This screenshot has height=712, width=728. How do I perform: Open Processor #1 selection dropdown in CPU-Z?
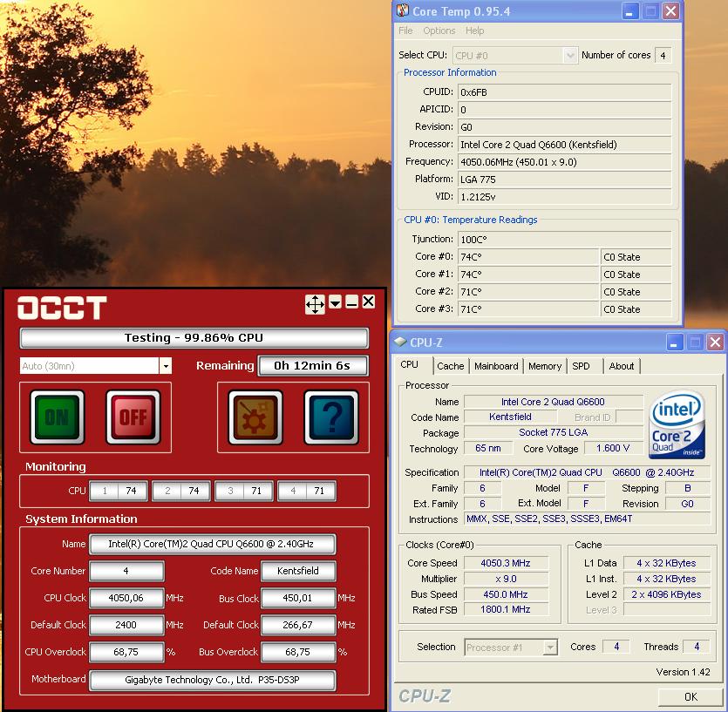pyautogui.click(x=550, y=647)
